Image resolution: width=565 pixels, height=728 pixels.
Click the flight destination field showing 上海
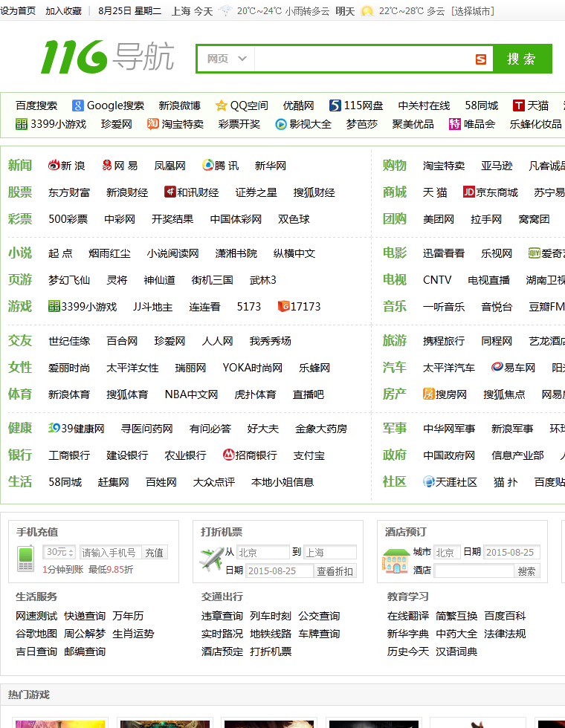point(330,553)
